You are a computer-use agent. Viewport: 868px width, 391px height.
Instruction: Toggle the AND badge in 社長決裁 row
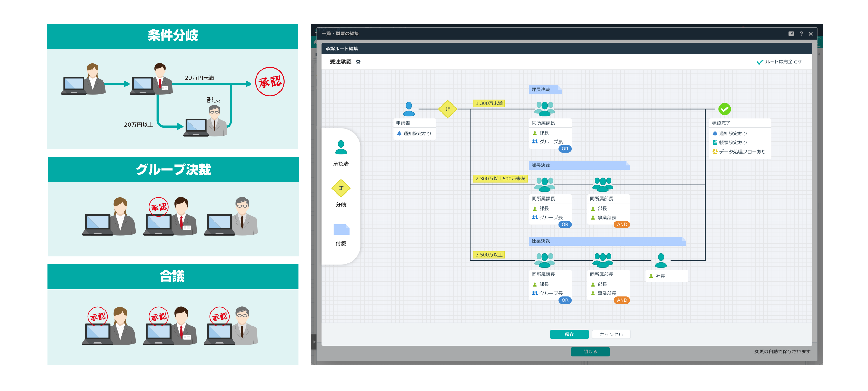(622, 300)
